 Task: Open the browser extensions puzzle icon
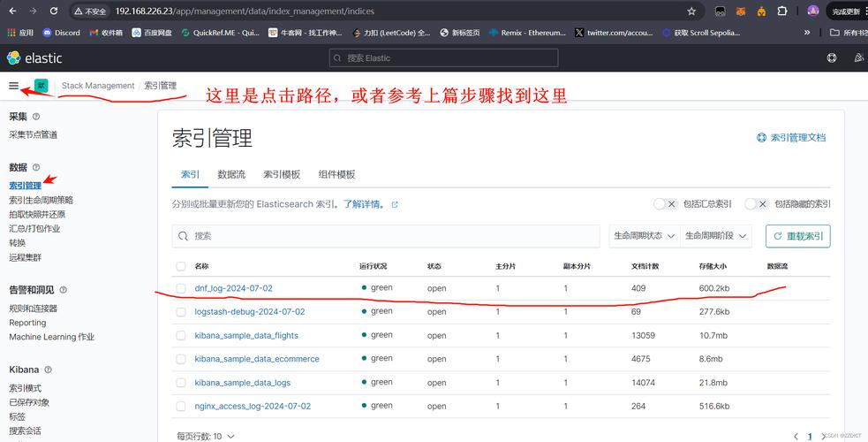tap(782, 11)
